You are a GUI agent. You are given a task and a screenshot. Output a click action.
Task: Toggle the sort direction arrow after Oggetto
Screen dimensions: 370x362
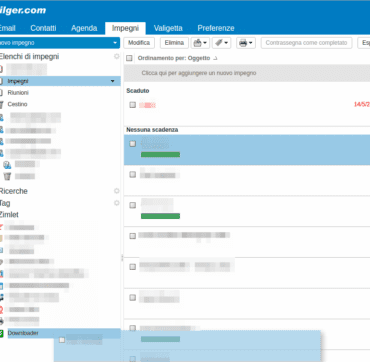(x=215, y=58)
